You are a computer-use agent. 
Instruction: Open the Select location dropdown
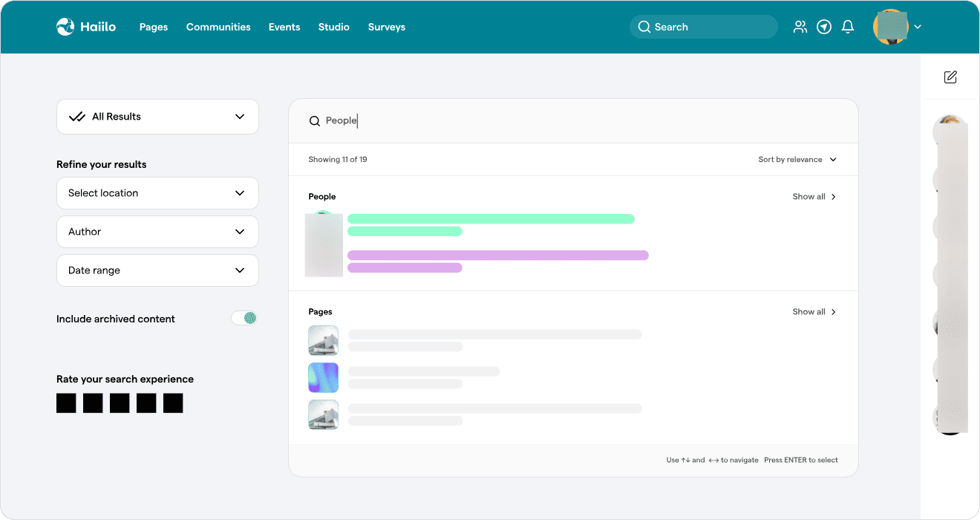tap(157, 193)
